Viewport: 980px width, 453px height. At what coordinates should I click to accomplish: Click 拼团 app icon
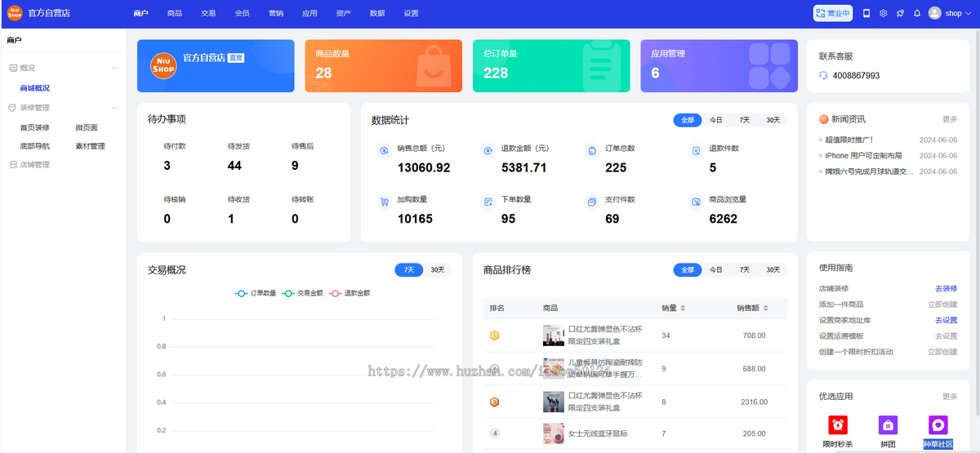tap(888, 425)
